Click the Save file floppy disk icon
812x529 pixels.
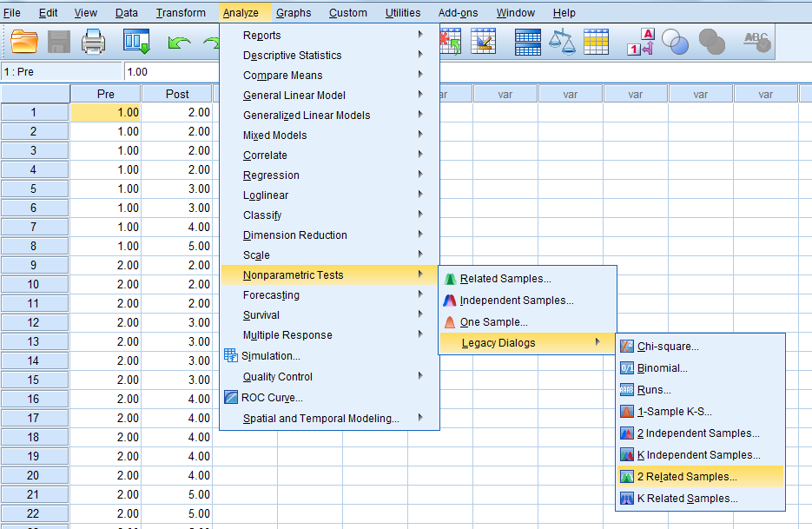pyautogui.click(x=59, y=41)
